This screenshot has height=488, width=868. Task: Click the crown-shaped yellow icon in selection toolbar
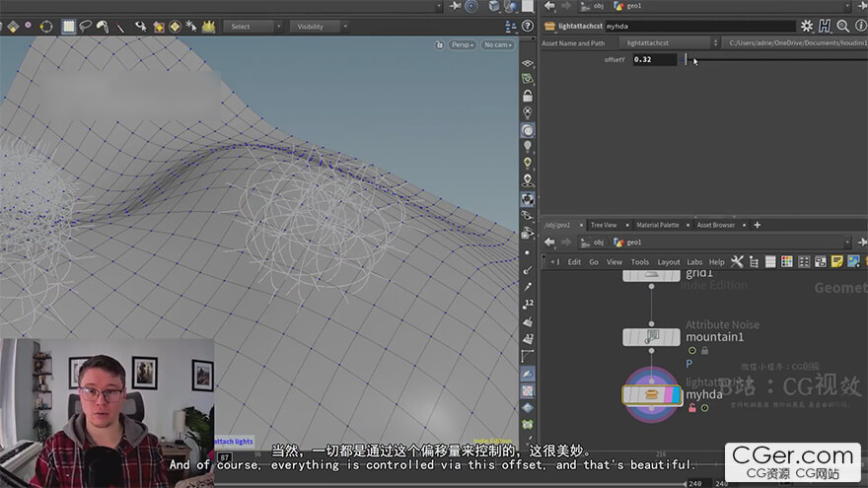208,26
